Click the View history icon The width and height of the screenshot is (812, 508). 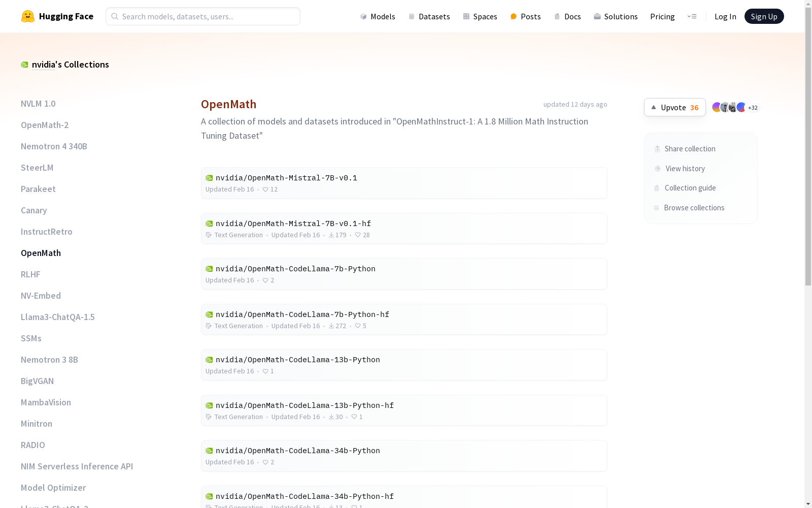coord(657,168)
